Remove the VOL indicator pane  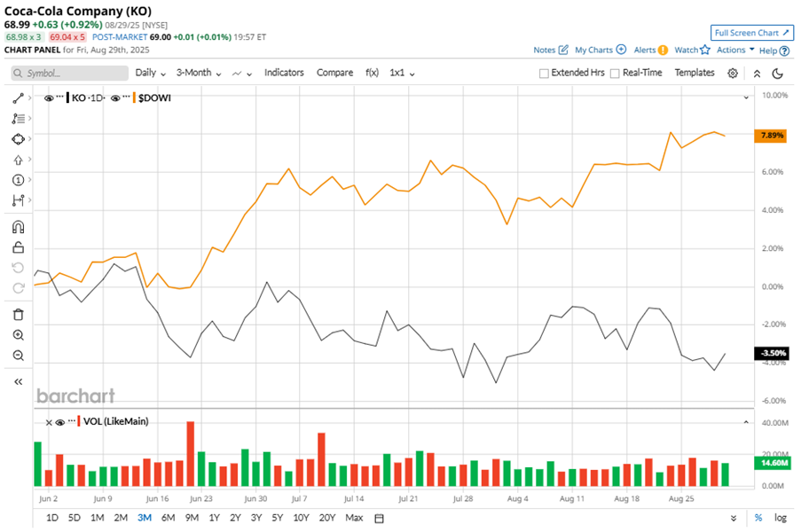tap(49, 422)
